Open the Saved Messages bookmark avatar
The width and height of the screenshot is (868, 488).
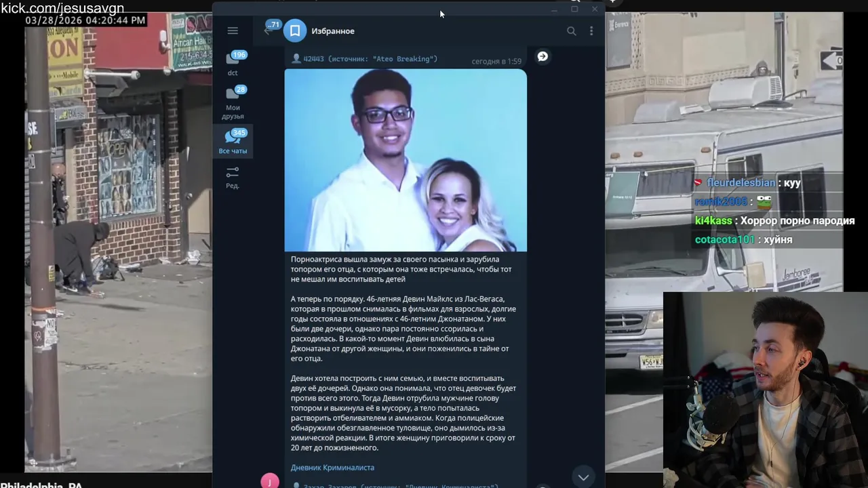295,30
